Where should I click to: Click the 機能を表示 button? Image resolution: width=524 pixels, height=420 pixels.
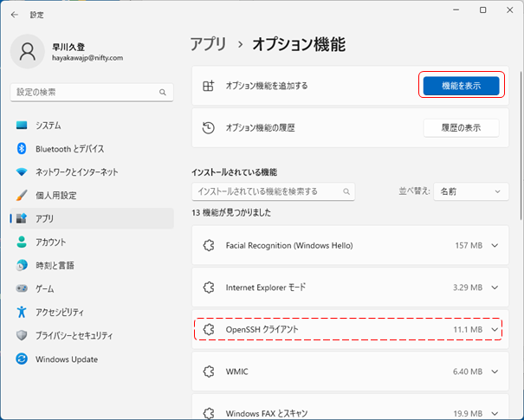tap(461, 86)
